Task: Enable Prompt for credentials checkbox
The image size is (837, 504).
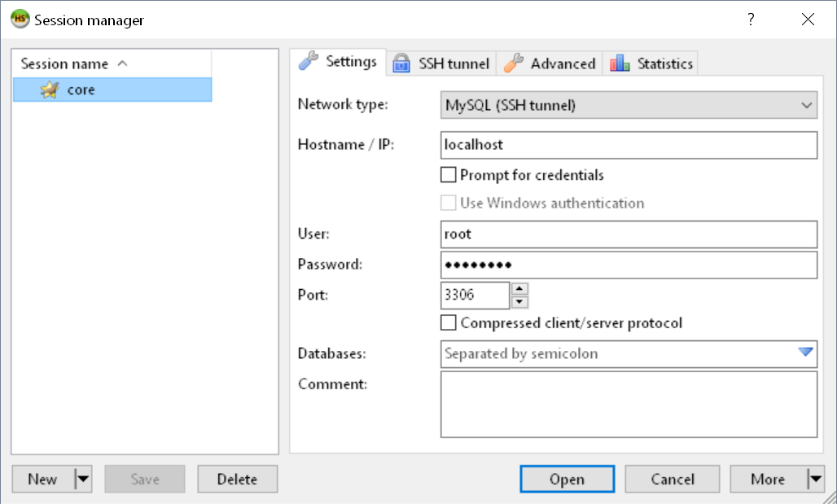Action: tap(448, 174)
